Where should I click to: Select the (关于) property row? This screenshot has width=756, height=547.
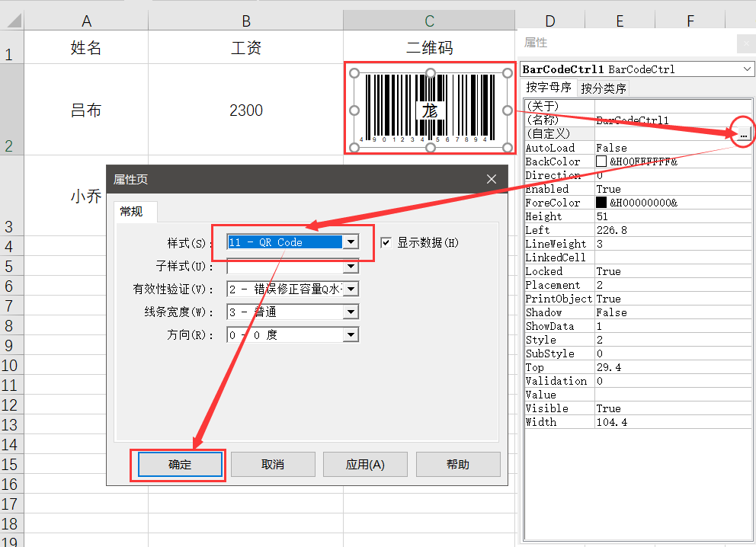click(x=638, y=106)
